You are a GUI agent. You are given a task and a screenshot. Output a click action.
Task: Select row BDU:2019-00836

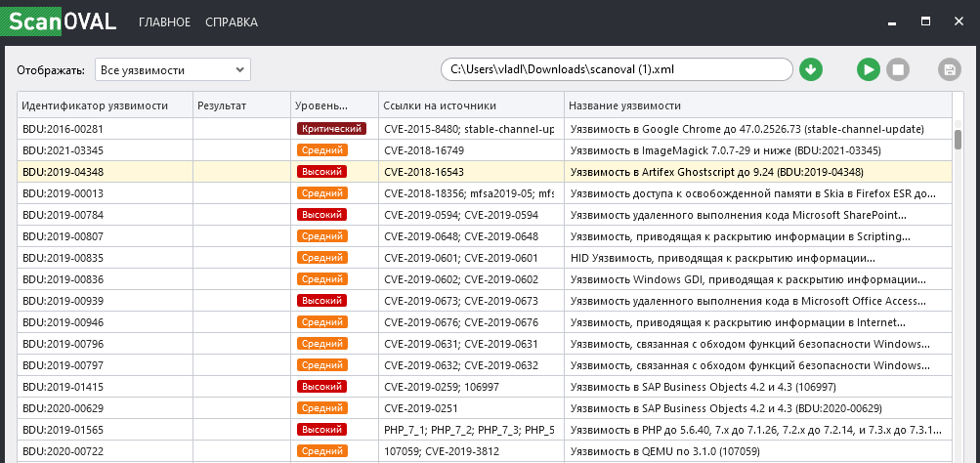[485, 279]
